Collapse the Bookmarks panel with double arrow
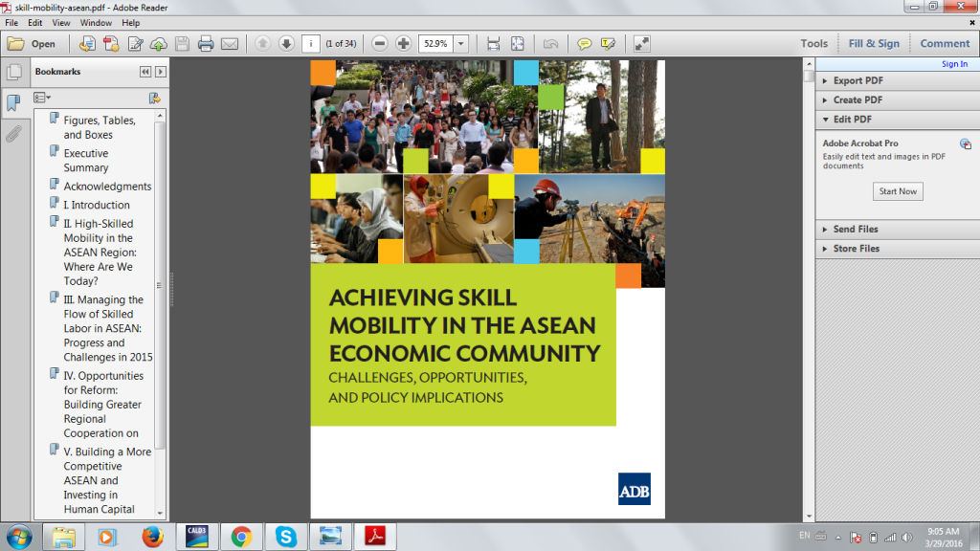Viewport: 980px width, 551px height. [145, 72]
